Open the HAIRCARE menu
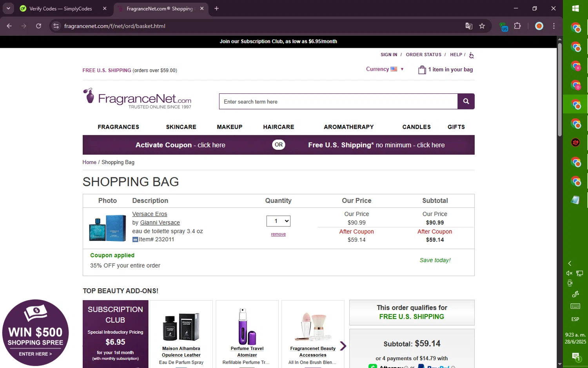 (x=279, y=127)
